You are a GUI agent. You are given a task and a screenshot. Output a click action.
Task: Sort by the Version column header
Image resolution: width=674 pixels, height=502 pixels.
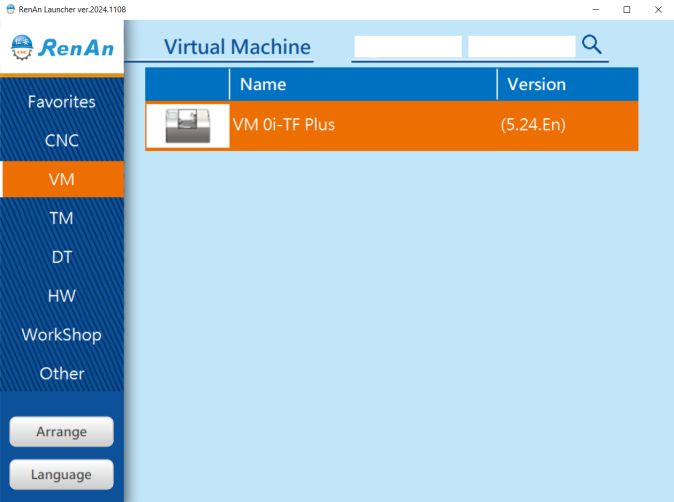(568, 84)
